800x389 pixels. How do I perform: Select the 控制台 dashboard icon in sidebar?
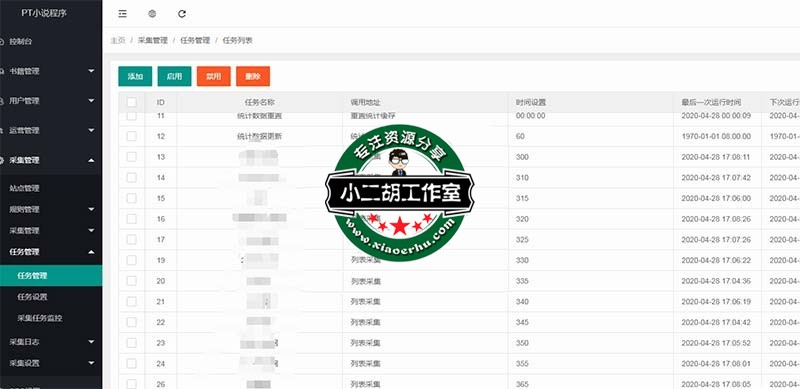coord(3,42)
